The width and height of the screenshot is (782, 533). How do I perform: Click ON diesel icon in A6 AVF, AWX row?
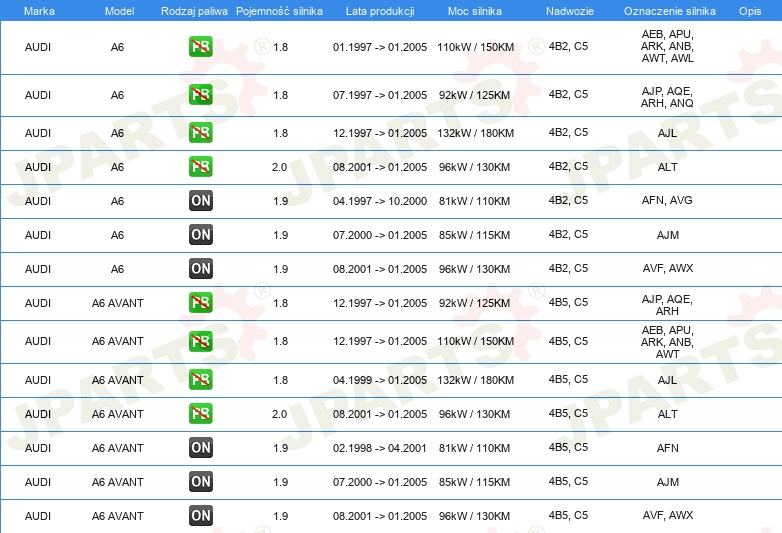coord(200,268)
